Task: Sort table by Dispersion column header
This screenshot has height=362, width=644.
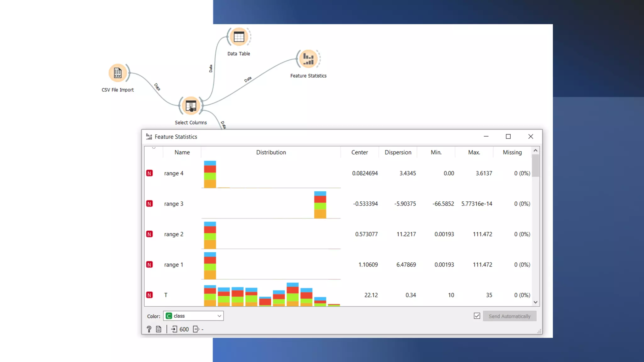Action: pos(398,152)
